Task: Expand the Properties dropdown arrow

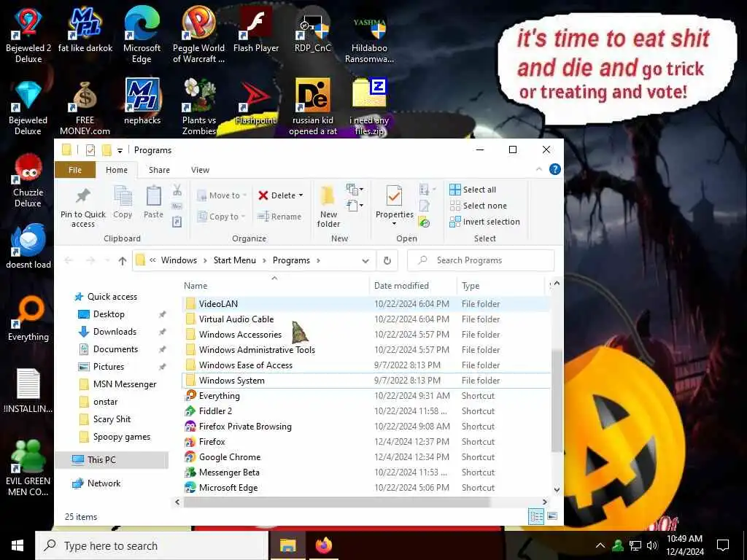Action: 394,224
